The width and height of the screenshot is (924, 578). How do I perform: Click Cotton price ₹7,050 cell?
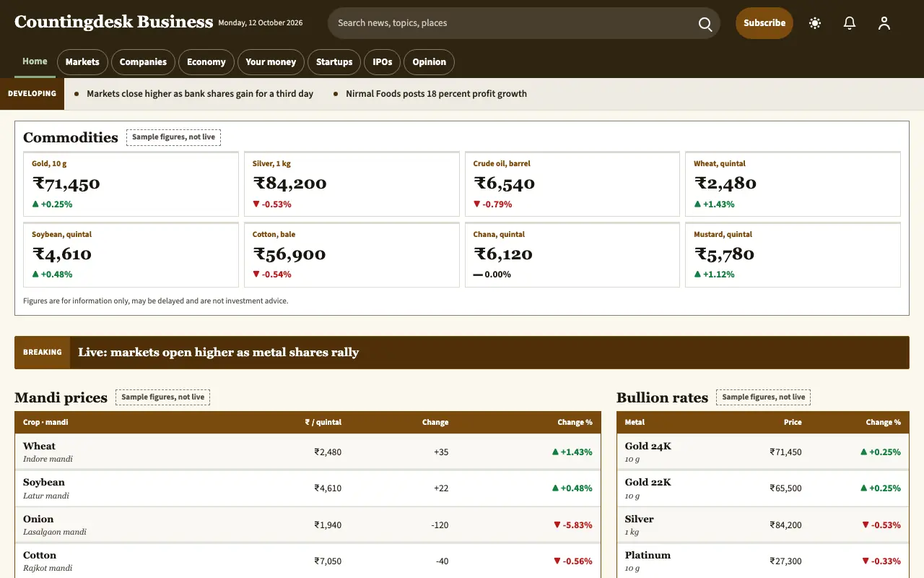[328, 561]
